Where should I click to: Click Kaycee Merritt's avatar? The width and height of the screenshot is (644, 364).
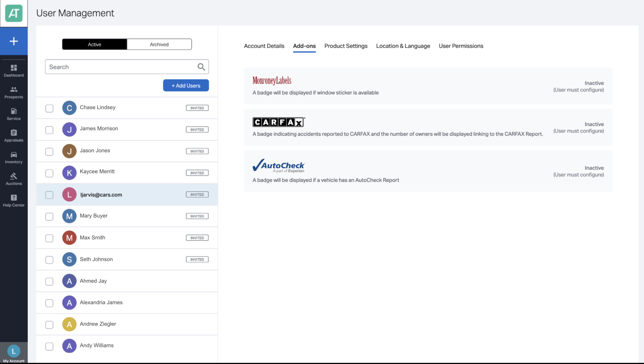(69, 173)
